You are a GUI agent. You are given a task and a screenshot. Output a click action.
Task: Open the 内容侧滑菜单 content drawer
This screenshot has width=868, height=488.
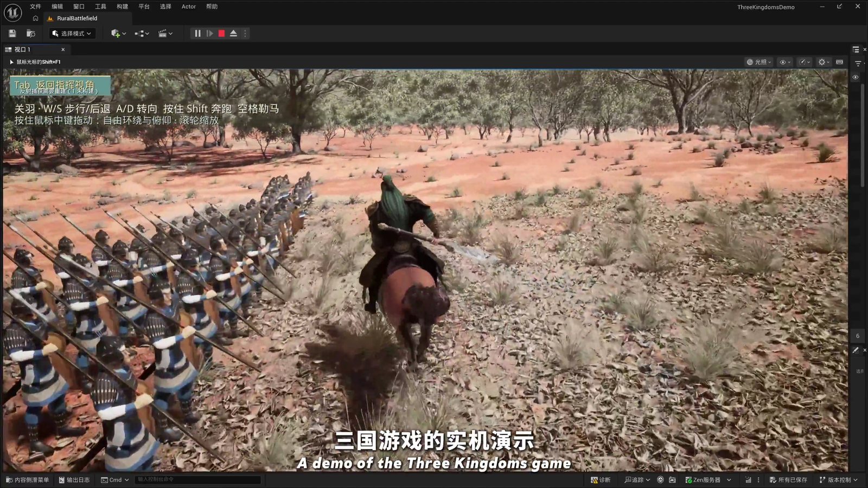pyautogui.click(x=27, y=480)
